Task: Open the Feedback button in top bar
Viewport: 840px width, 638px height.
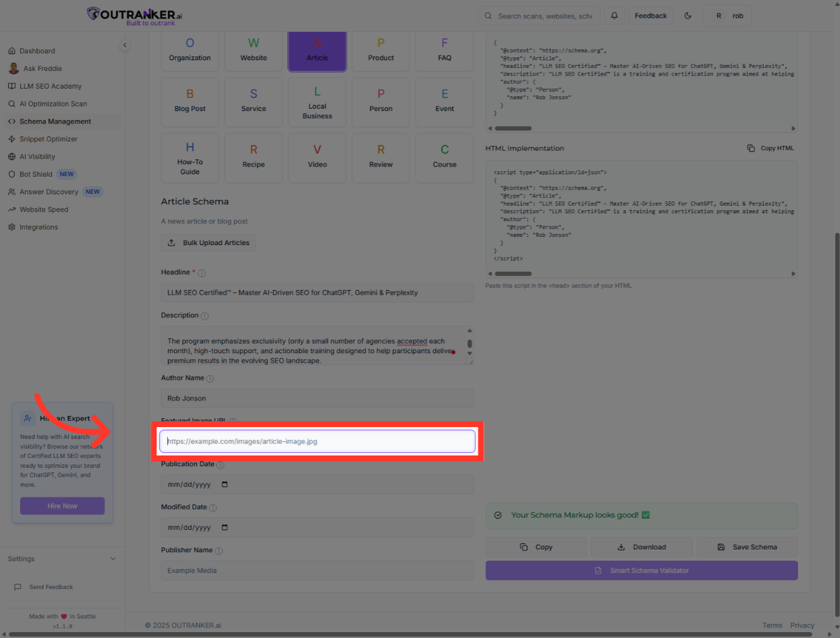Action: coord(650,16)
